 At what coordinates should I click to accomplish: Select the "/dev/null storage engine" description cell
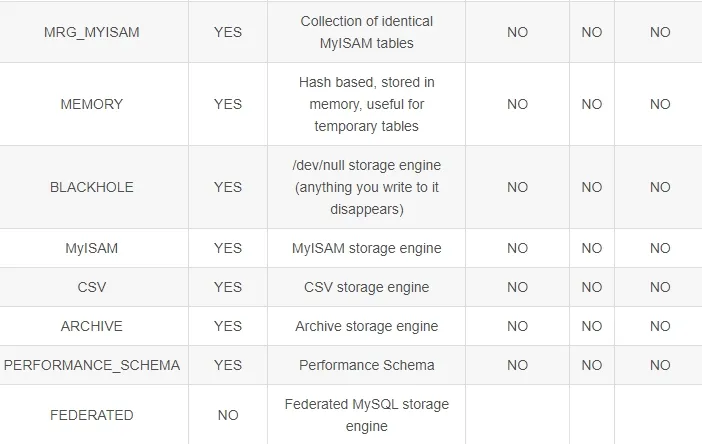pos(366,187)
